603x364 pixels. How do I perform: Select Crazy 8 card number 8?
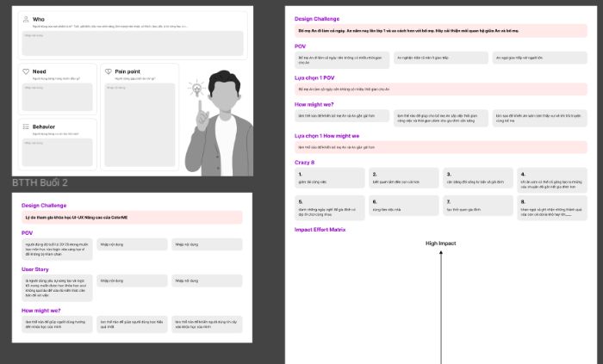552,207
